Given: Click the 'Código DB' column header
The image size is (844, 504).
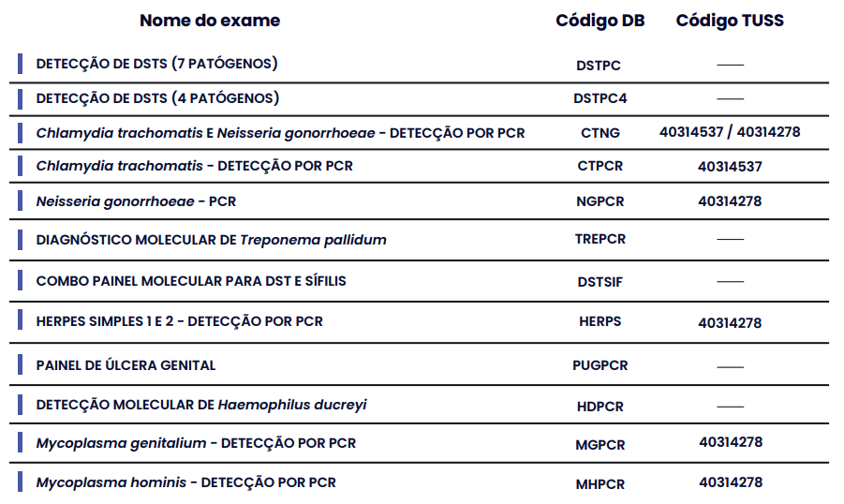Looking at the screenshot, I should click(x=600, y=21).
